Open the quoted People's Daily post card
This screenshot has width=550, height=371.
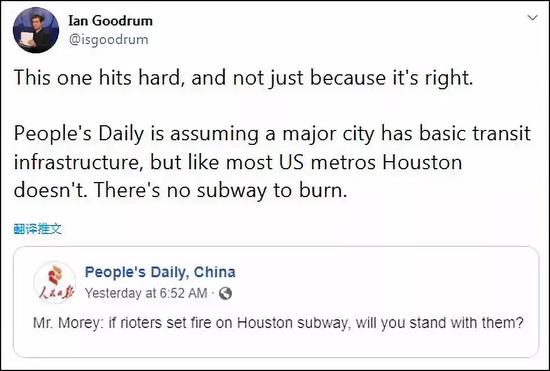pos(276,302)
